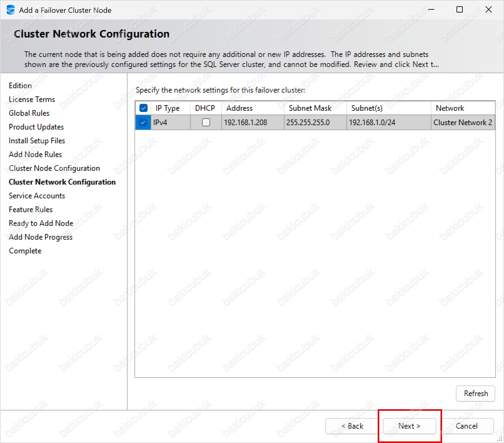504x443 pixels.
Task: Open the Service Accounts step
Action: 37,196
